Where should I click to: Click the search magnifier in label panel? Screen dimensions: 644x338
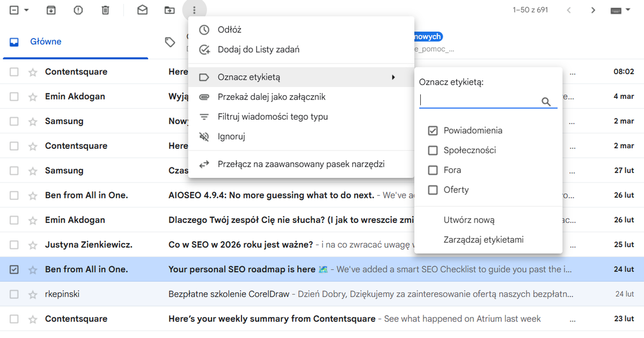coord(546,102)
